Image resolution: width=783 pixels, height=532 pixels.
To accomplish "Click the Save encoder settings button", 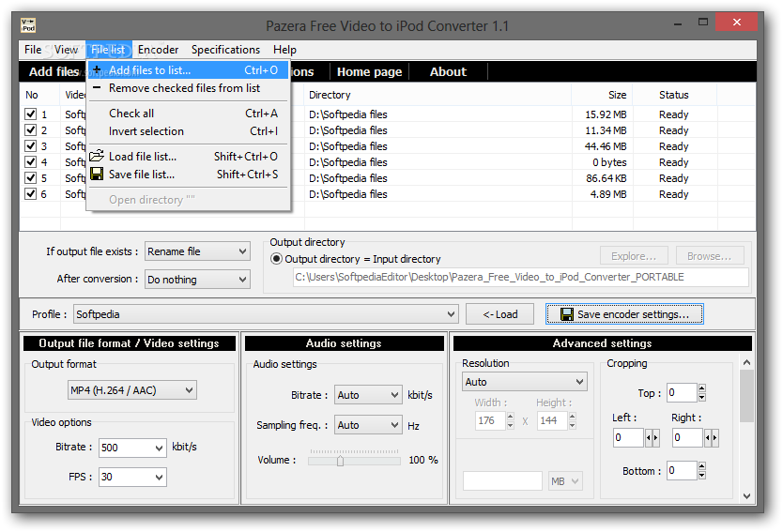I will click(624, 314).
